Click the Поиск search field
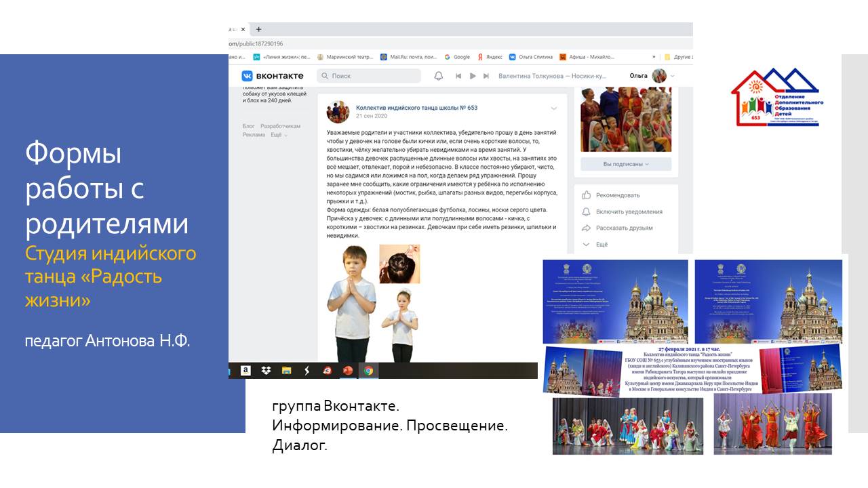Viewport: 868px width, 488px height. point(368,76)
